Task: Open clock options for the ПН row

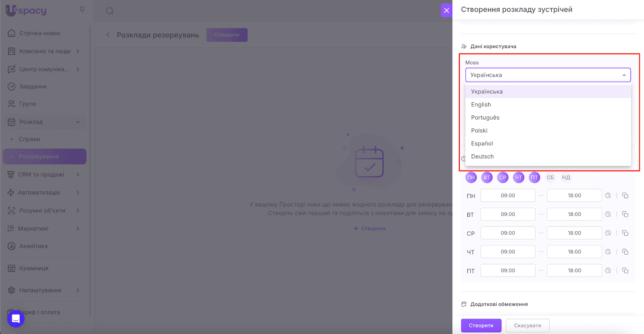Action: [608, 195]
